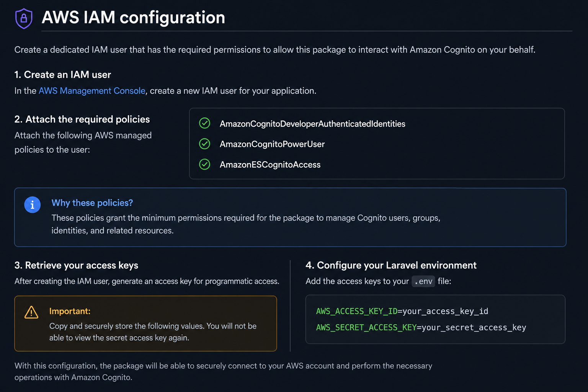588x392 pixels.
Task: Select the AmazonCognitoPowerUser policy name
Action: click(272, 144)
